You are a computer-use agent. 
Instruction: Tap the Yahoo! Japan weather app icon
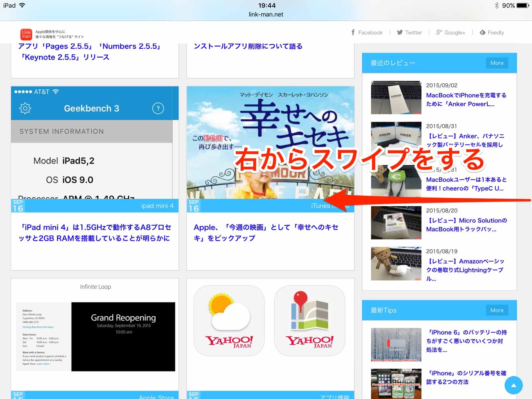(229, 320)
